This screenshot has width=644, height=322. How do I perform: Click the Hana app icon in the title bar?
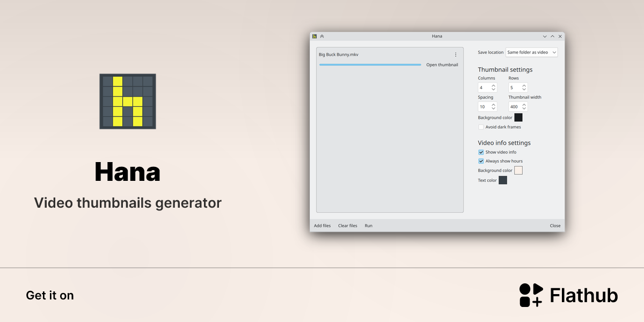pyautogui.click(x=314, y=36)
